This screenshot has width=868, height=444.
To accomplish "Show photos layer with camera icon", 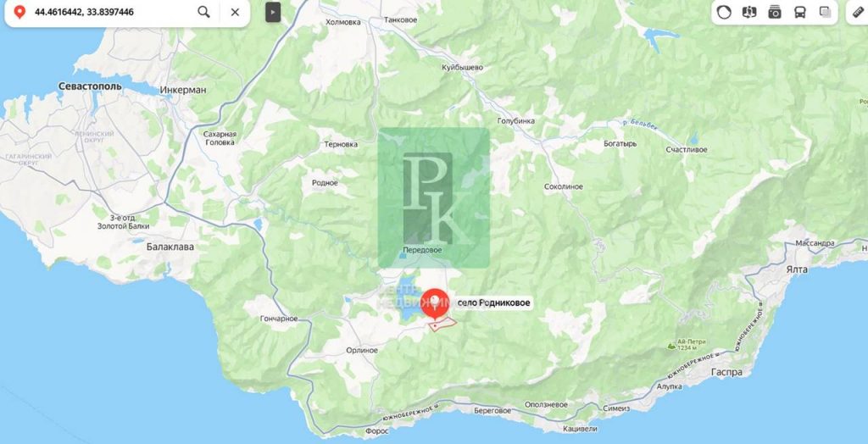I will pos(775,12).
